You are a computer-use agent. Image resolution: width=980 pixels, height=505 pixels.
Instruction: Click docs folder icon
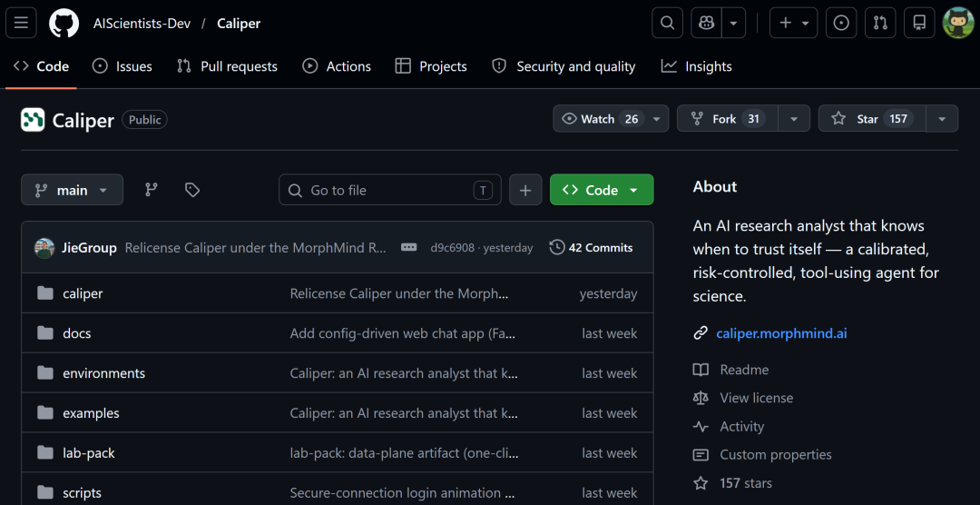(45, 333)
